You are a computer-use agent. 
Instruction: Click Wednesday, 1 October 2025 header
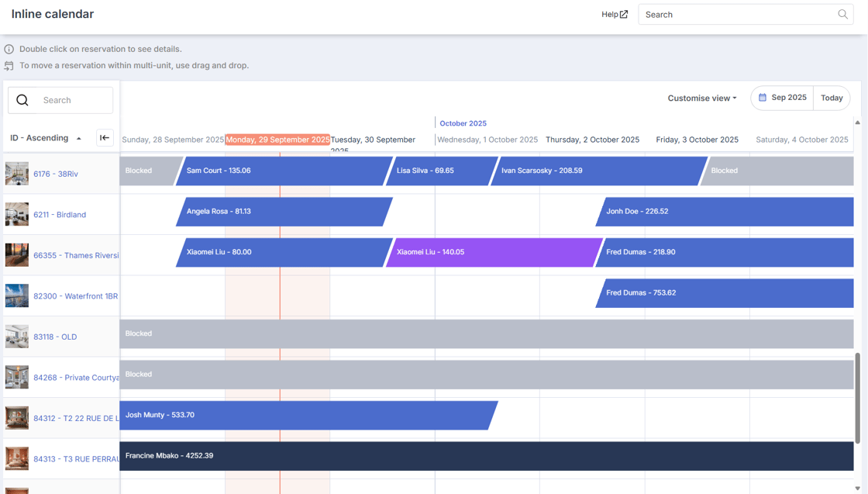(487, 140)
